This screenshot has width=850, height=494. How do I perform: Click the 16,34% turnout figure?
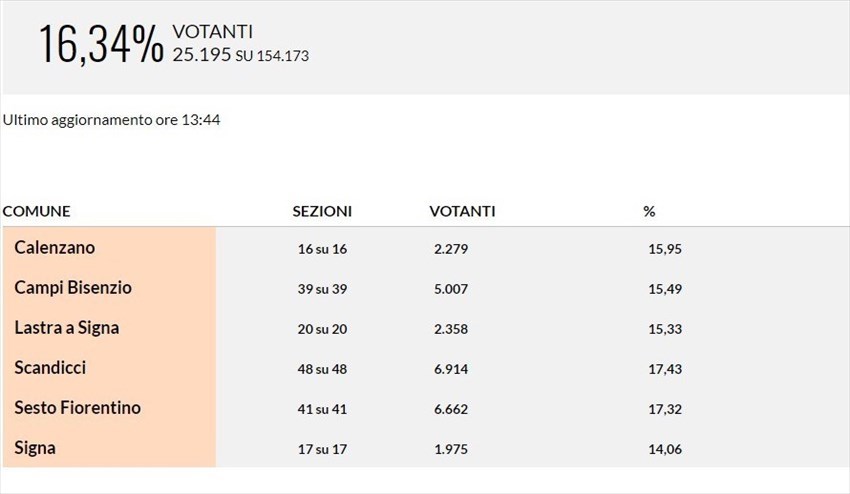100,46
